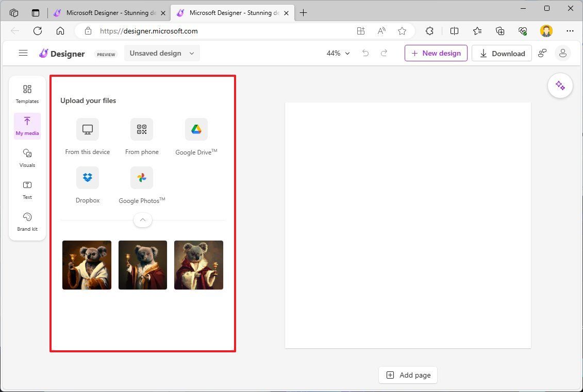This screenshot has height=392, width=583.
Task: Open the Brand kit panel
Action: pyautogui.click(x=27, y=221)
